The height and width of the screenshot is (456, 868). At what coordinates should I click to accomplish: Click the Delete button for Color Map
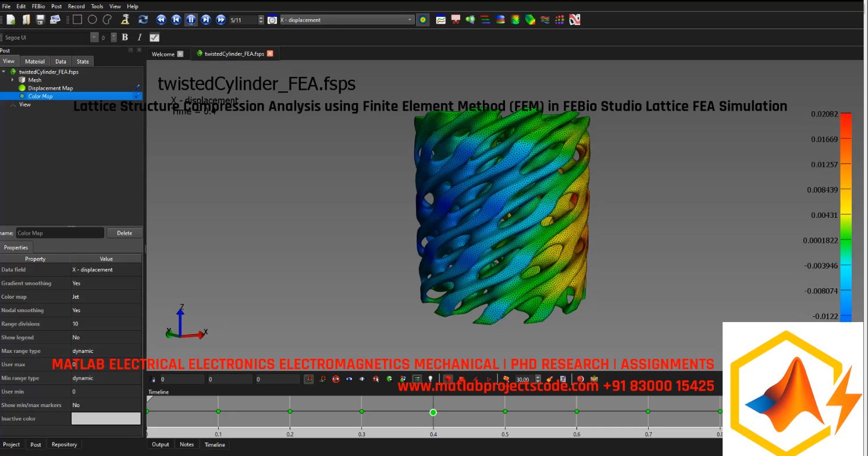click(124, 232)
